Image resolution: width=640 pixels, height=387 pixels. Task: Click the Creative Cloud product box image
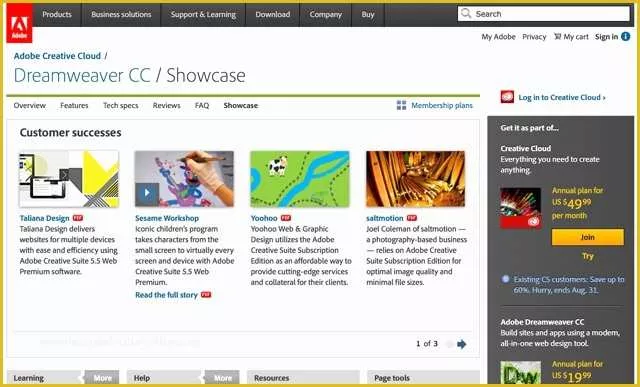(x=520, y=208)
